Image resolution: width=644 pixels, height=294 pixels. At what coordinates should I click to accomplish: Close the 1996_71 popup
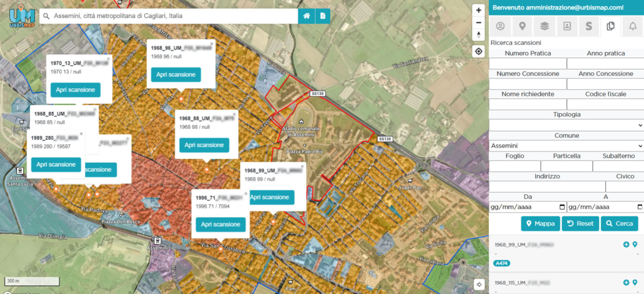[x=246, y=194]
